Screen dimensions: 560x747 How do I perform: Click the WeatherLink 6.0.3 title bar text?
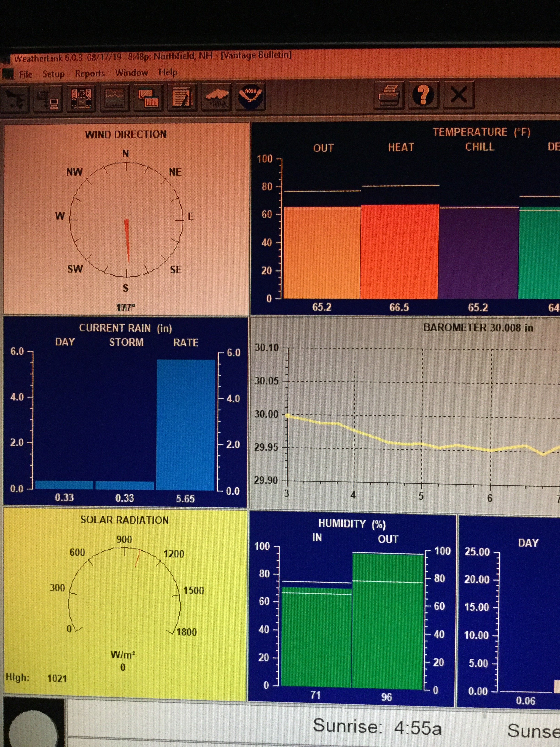coord(153,56)
